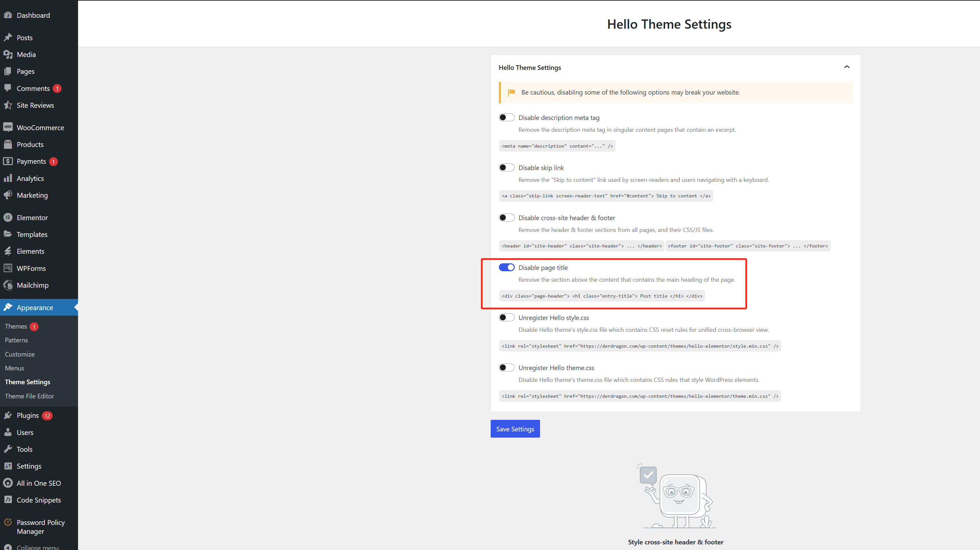Enable the Disable skip link toggle
The height and width of the screenshot is (550, 980).
(506, 167)
